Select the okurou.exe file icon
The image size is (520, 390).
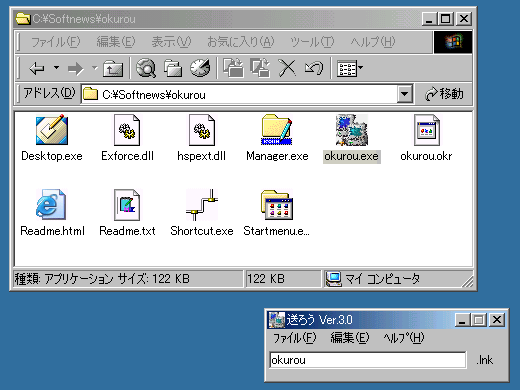pos(352,130)
